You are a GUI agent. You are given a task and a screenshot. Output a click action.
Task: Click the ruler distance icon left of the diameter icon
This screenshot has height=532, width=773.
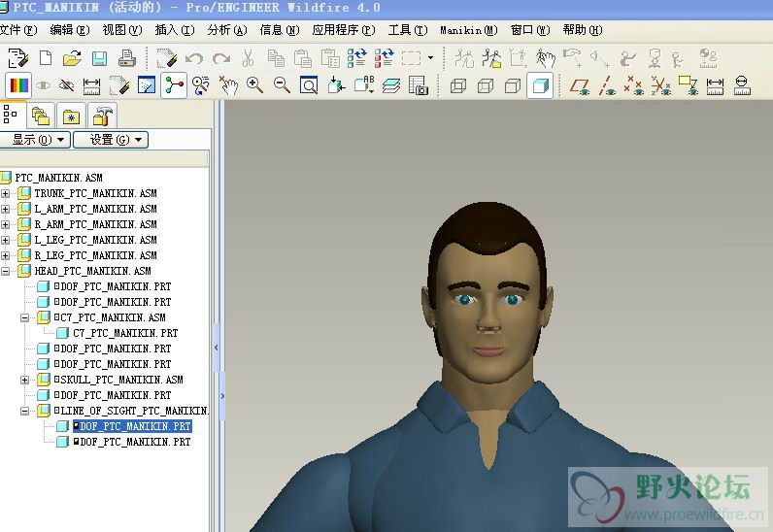[715, 85]
